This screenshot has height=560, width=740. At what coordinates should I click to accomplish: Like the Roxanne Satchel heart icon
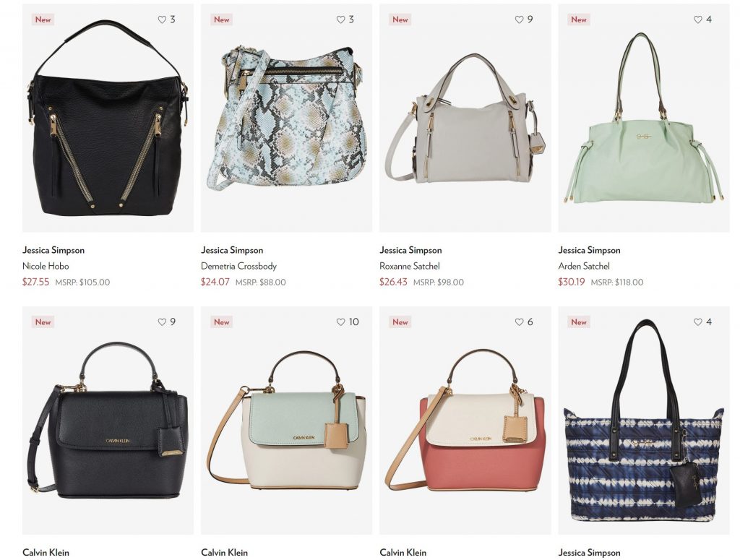(519, 20)
